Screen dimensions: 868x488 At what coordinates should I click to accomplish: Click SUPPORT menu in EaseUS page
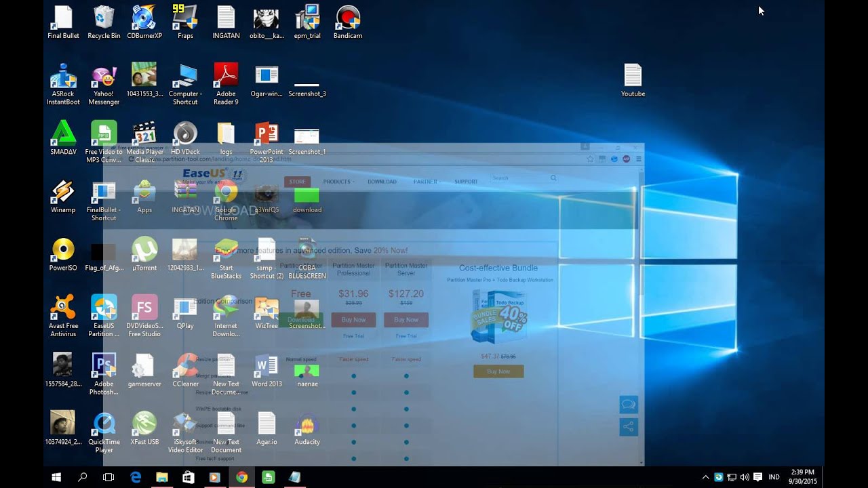pos(466,182)
